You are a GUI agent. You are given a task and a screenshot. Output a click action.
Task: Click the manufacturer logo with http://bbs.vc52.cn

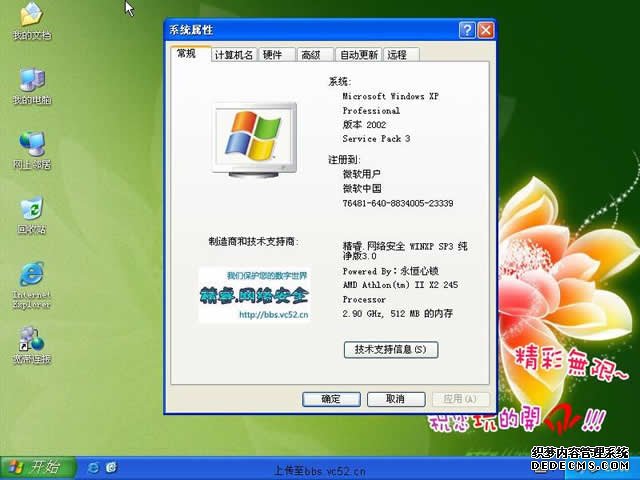(254, 295)
